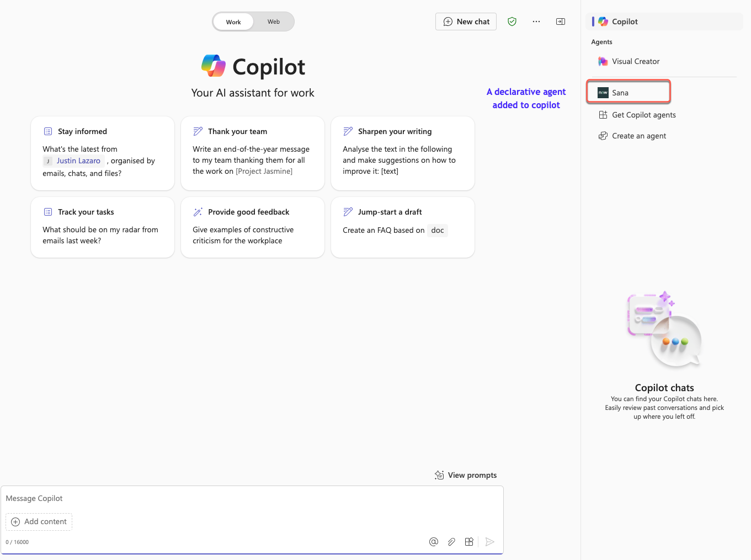
Task: Open the three-dots more options menu
Action: click(536, 22)
